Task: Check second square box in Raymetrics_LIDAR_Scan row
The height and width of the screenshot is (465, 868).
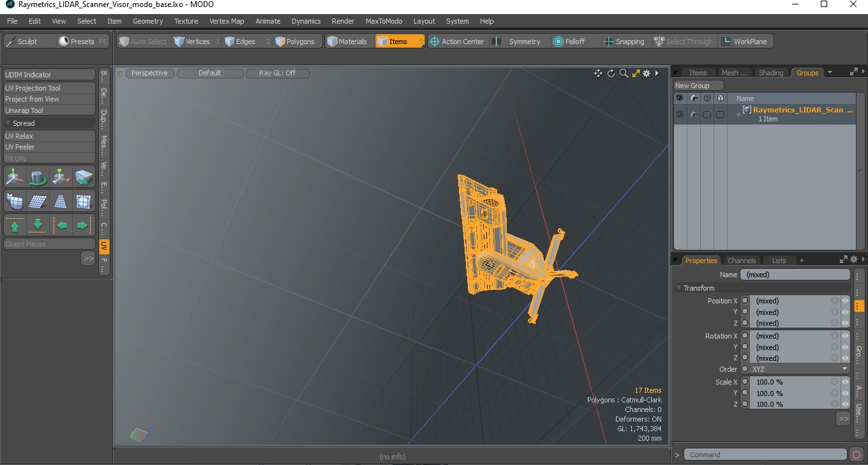Action: [720, 114]
